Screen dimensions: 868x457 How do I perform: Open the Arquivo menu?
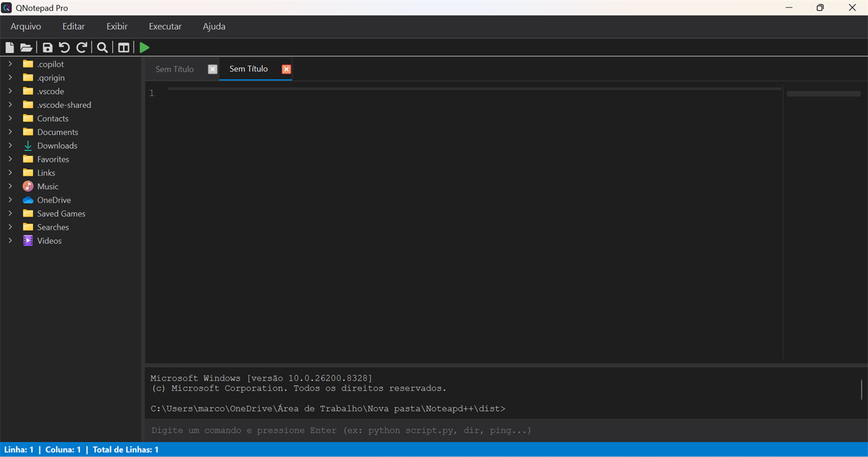pos(26,27)
